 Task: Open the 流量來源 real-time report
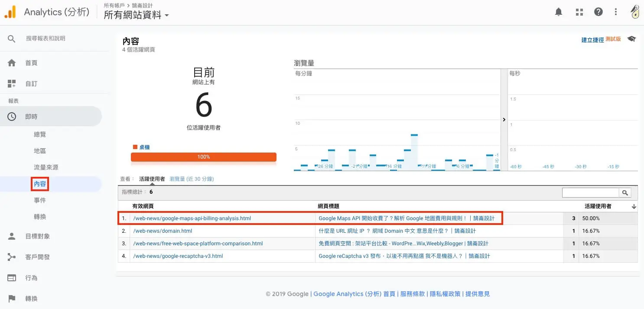click(46, 167)
